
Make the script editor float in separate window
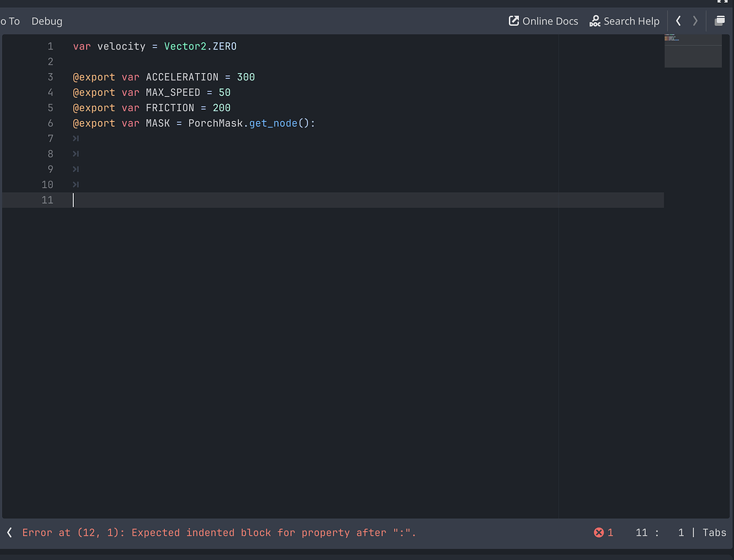click(720, 21)
